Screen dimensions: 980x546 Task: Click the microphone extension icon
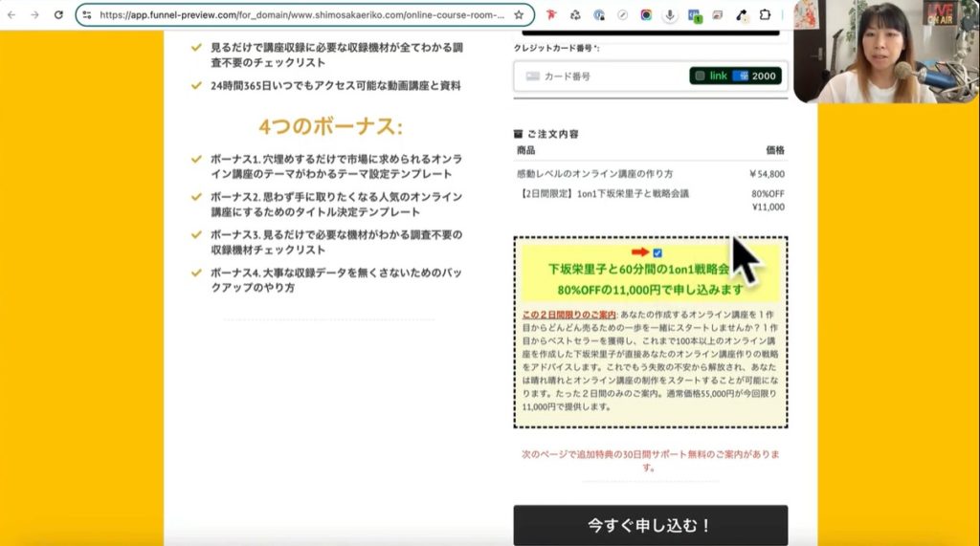(x=670, y=15)
